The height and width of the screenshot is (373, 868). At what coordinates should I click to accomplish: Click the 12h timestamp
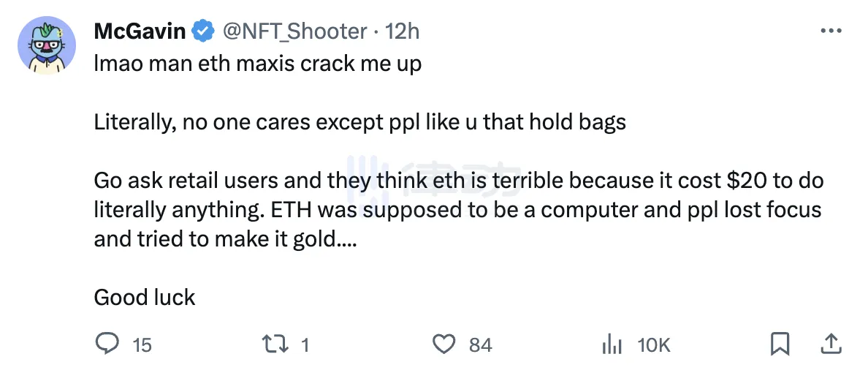pos(403,31)
